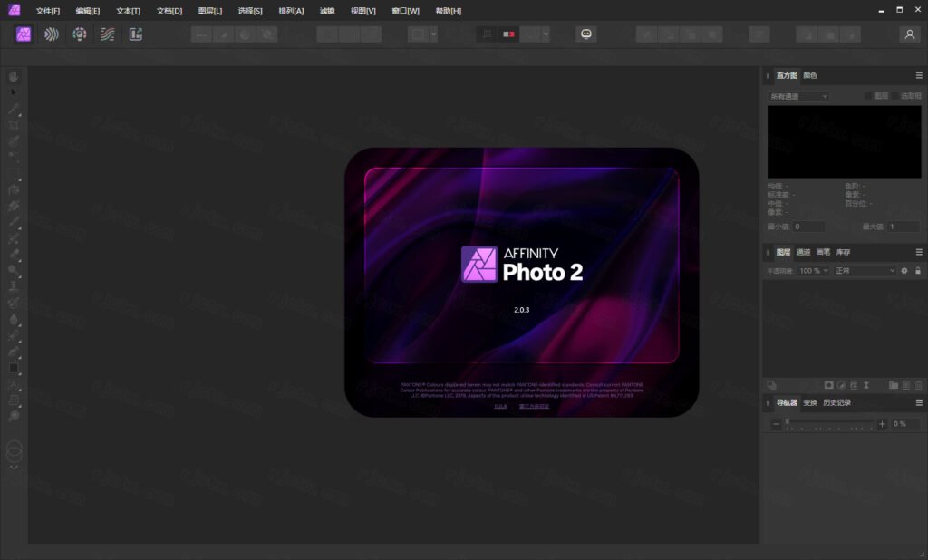Select the Text tool
Image resolution: width=928 pixels, height=560 pixels.
click(14, 384)
